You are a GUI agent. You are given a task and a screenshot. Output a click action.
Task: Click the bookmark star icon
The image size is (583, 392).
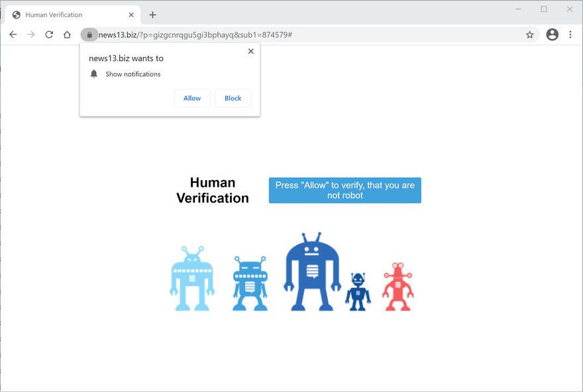click(x=530, y=34)
